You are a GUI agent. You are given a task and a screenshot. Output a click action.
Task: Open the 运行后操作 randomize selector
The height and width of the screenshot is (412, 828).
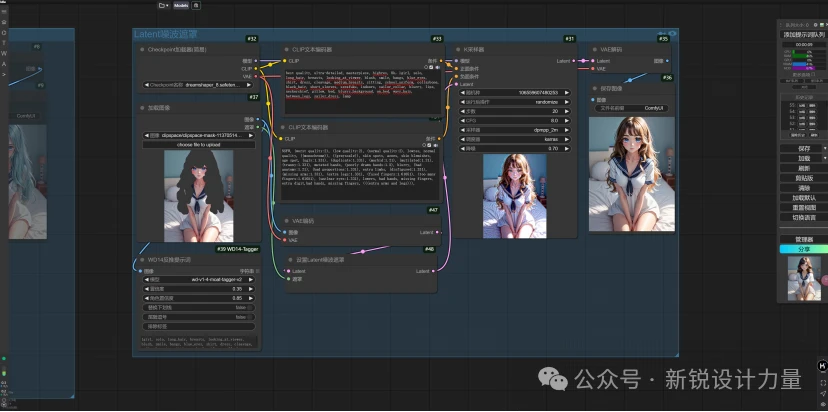click(x=515, y=102)
